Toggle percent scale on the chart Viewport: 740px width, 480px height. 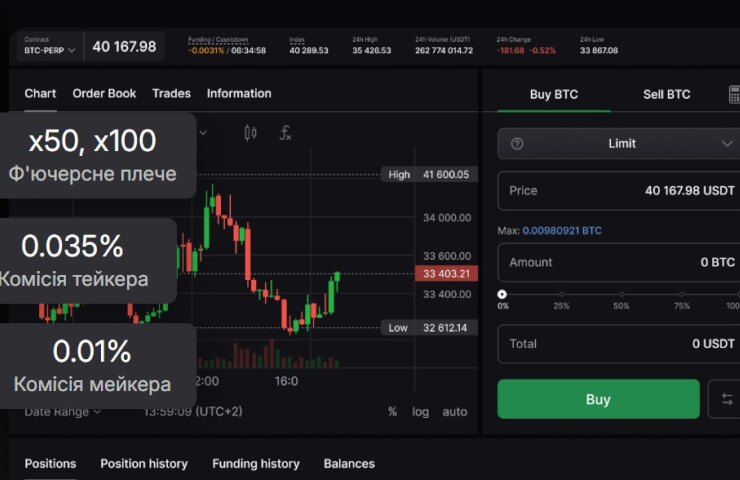click(x=392, y=411)
